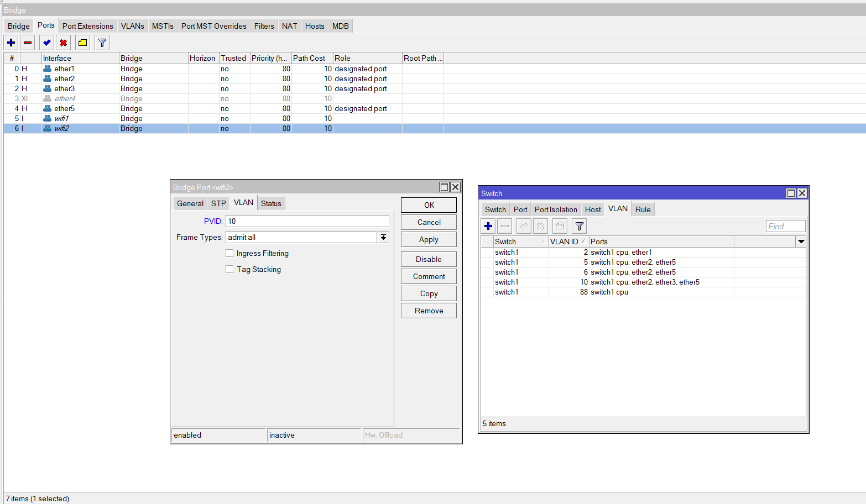Viewport: 866px width, 504px height.
Task: Open the Frame Types dropdown
Action: pos(384,237)
